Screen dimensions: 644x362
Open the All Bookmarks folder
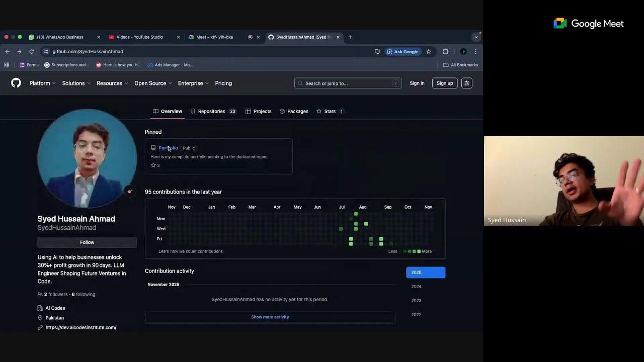(460, 65)
